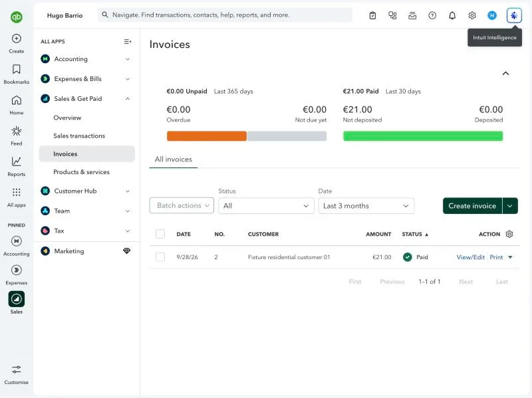Sort by NO. column header
Screen dimensions: 532x398
[x=219, y=234]
